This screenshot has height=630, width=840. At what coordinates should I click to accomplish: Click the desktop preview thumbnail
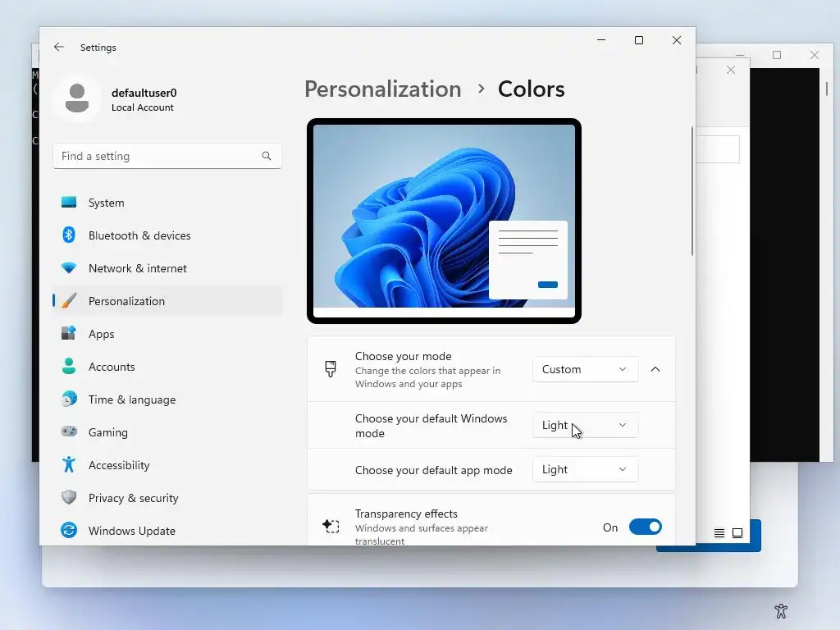pos(444,221)
